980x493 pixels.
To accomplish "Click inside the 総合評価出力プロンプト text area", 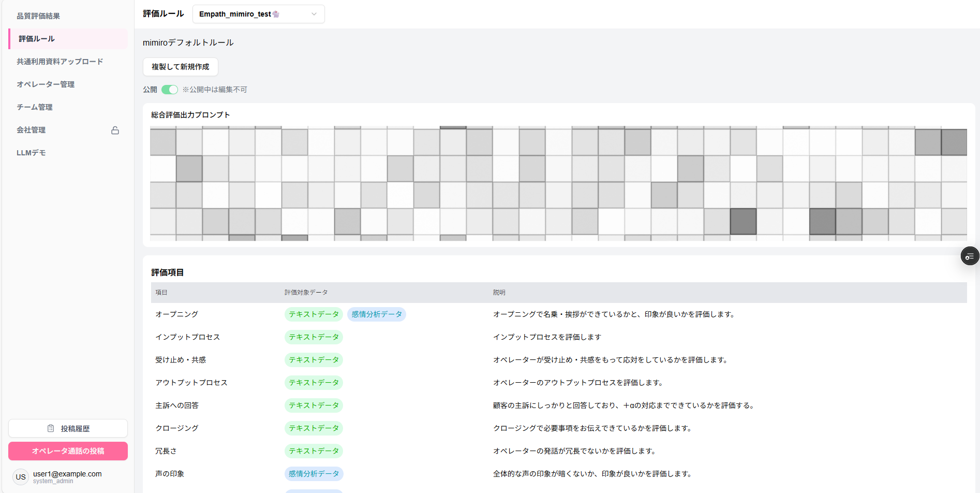I will pos(558,183).
